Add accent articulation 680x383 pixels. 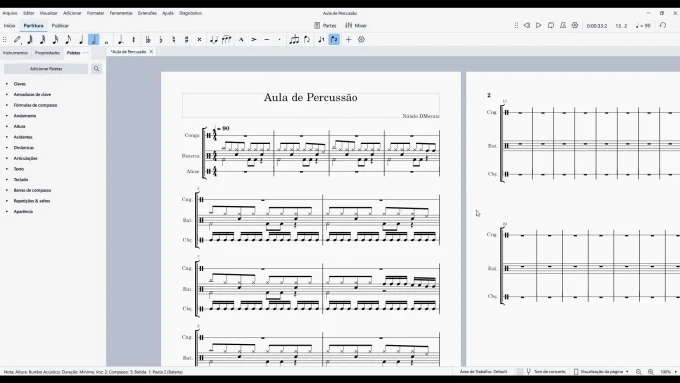click(x=254, y=39)
